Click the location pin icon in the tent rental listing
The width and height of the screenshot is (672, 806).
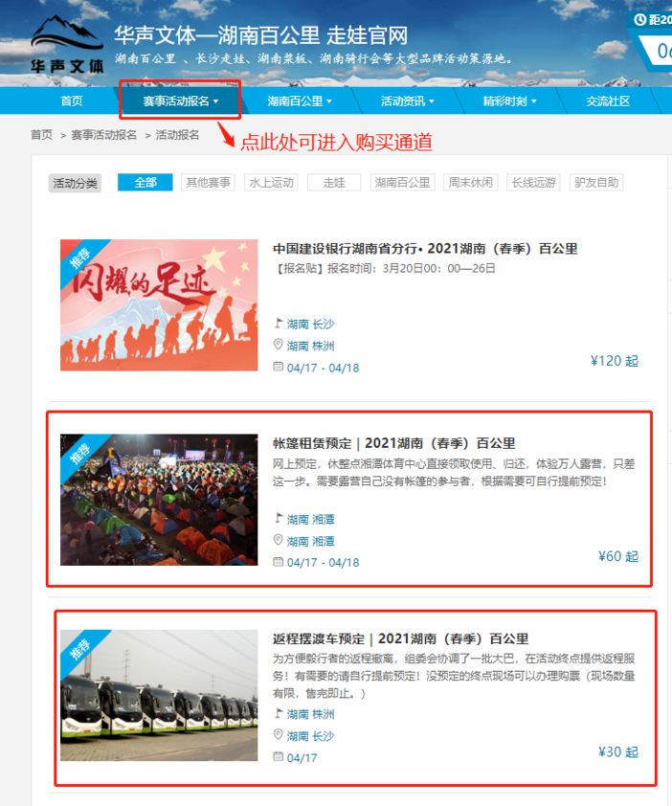[x=279, y=540]
